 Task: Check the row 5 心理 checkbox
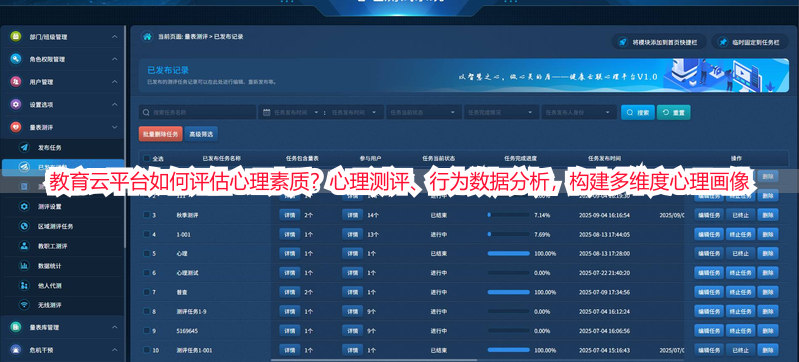[147, 253]
